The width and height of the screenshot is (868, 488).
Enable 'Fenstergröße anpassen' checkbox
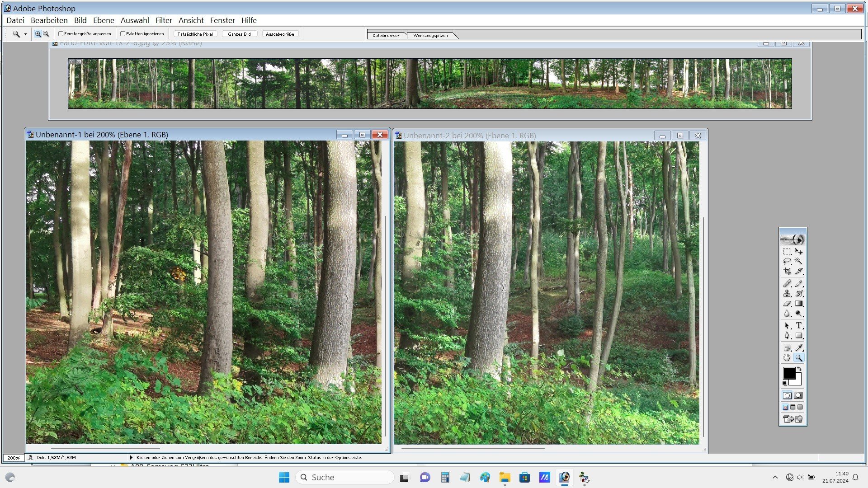[61, 34]
